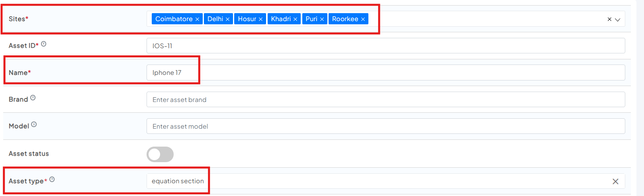Remove the Roorkee site tag
The width and height of the screenshot is (644, 196).
(363, 19)
